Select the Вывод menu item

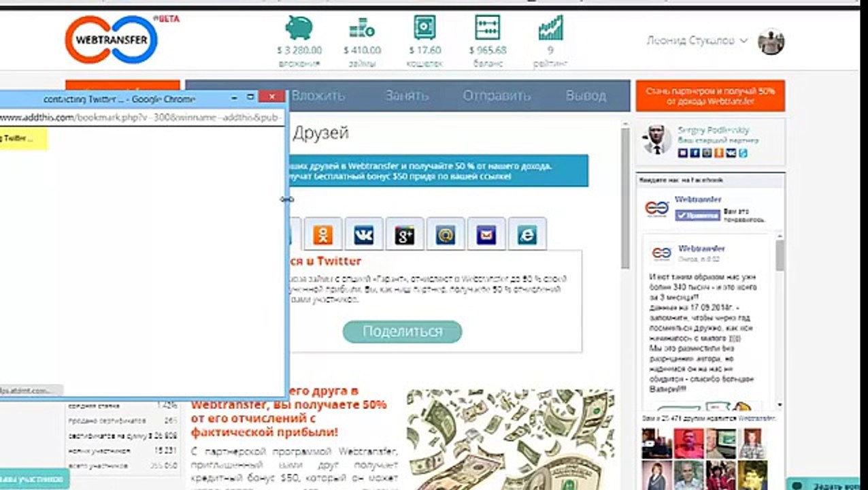click(x=586, y=96)
